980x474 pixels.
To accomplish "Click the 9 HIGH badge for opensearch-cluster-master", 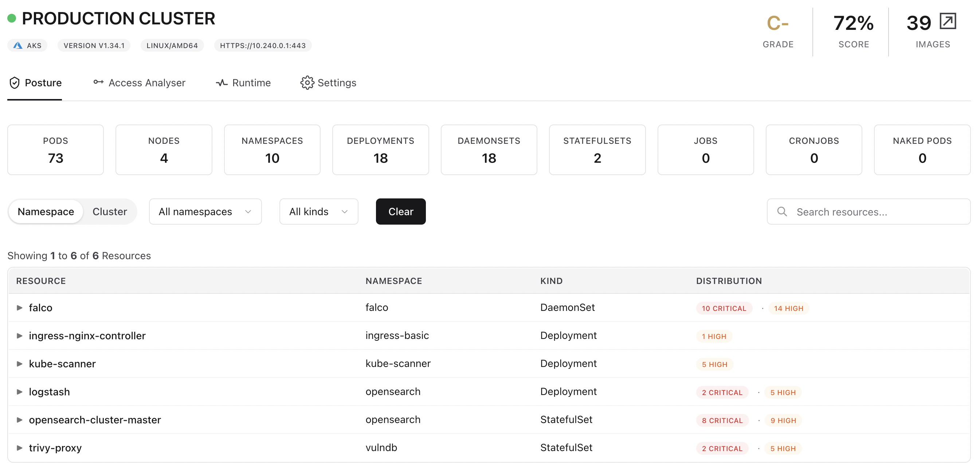I will 783,421.
